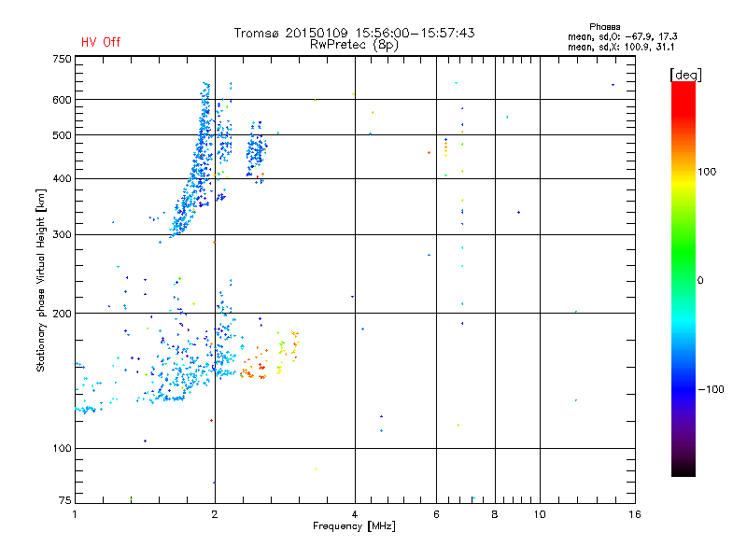Click the y-axis tick label 75

coord(65,500)
